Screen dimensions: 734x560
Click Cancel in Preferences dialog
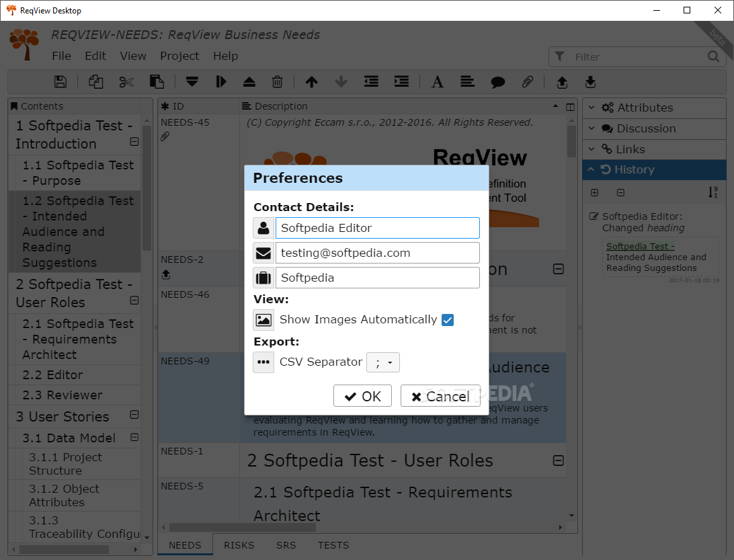[x=440, y=396]
